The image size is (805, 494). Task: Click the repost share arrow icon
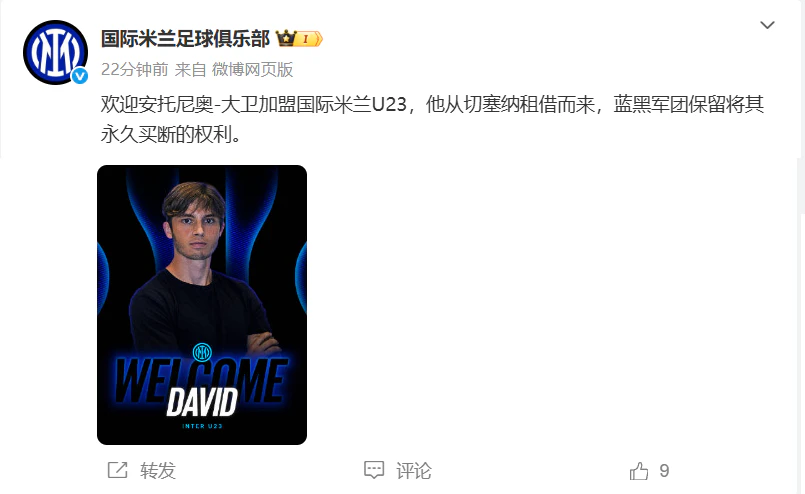[x=117, y=470]
